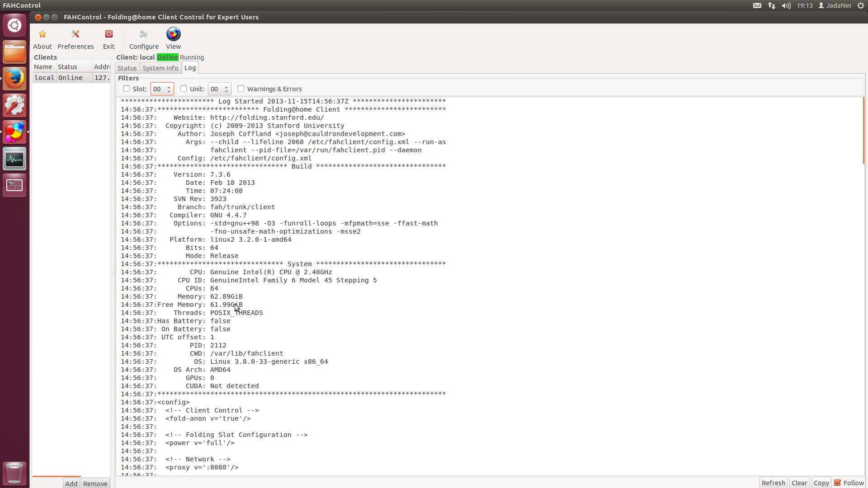
Task: Open Ubuntu Dash home launcher
Action: click(14, 25)
